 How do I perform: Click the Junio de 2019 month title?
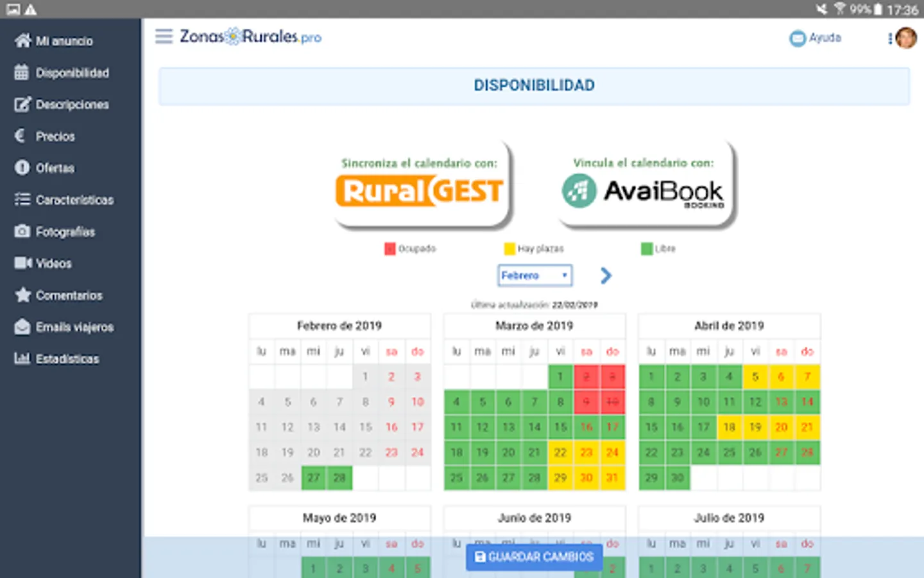[x=534, y=518]
